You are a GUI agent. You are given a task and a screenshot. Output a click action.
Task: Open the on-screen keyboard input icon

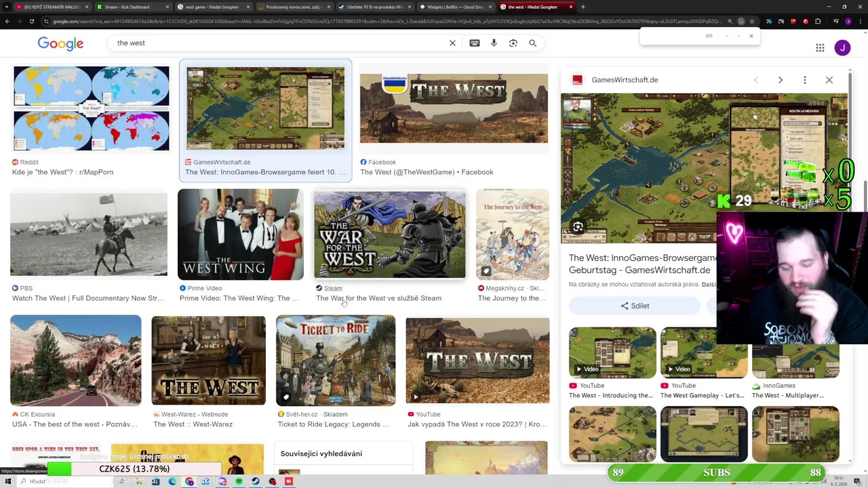pos(475,43)
